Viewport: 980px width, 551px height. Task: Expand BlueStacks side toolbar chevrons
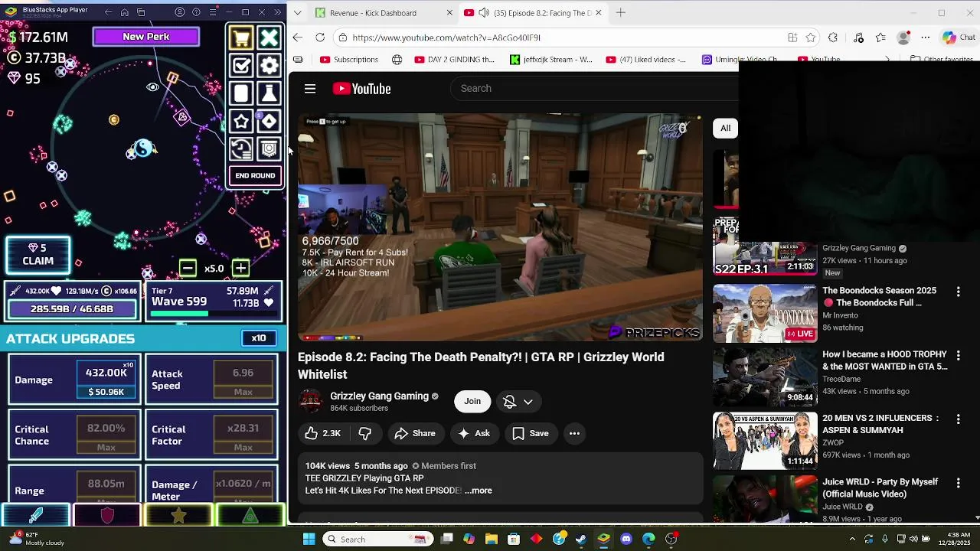278,12
